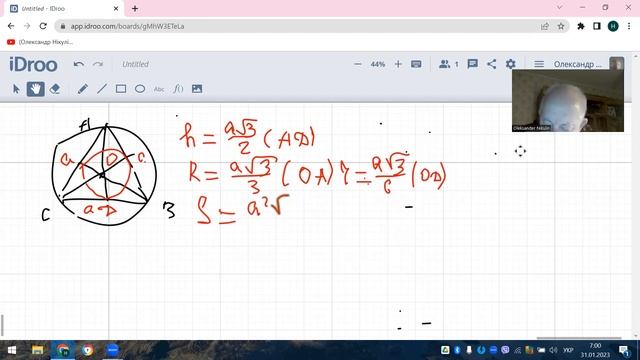Zoom in with the plus button
The width and height of the screenshot is (640, 360).
pos(398,64)
